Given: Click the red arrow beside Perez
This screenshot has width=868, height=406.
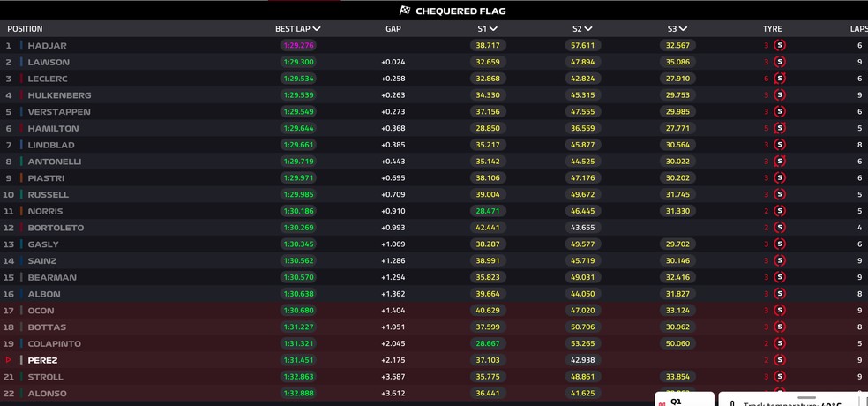Looking at the screenshot, I should coord(8,360).
